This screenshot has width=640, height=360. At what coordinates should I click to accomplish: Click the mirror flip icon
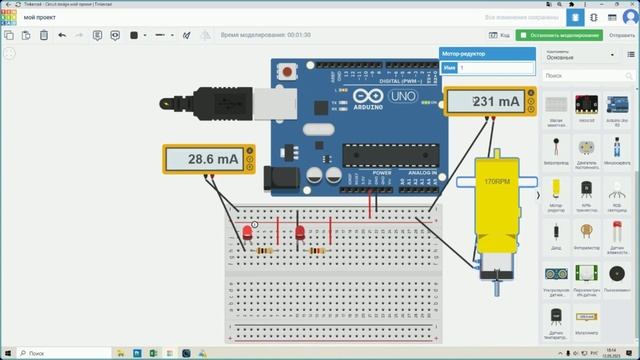205,36
